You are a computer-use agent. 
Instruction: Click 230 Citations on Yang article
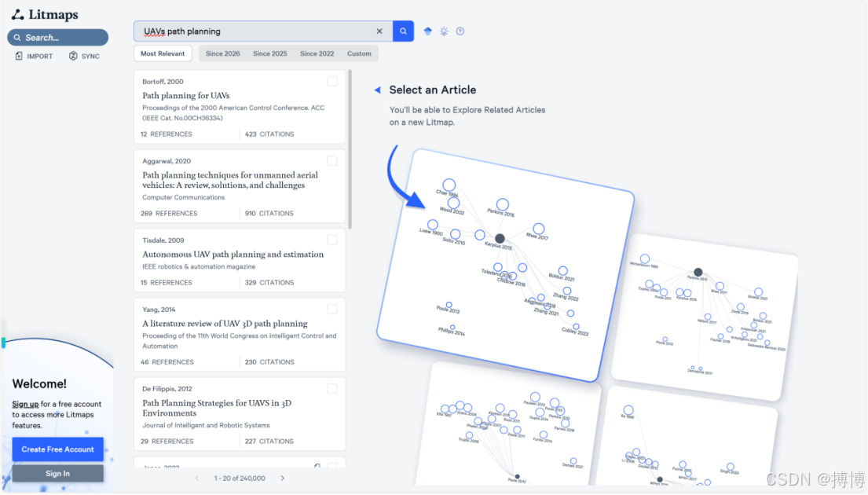click(x=269, y=362)
